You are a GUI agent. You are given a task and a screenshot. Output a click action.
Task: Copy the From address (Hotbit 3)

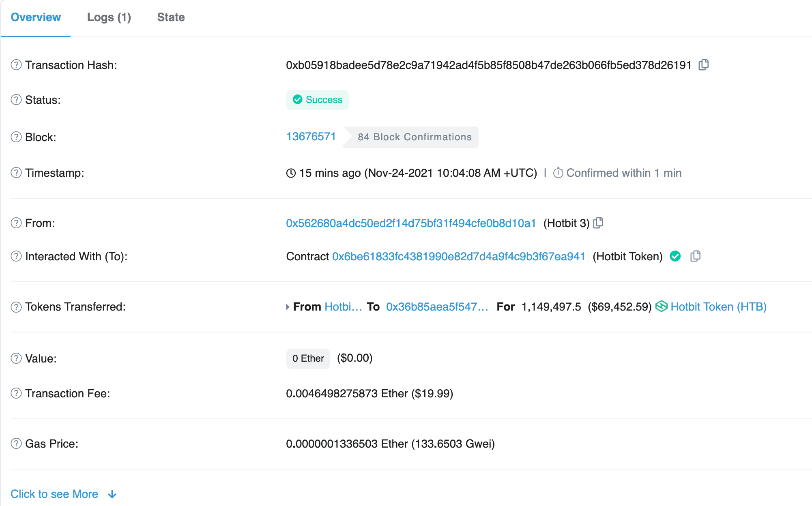[x=598, y=223]
